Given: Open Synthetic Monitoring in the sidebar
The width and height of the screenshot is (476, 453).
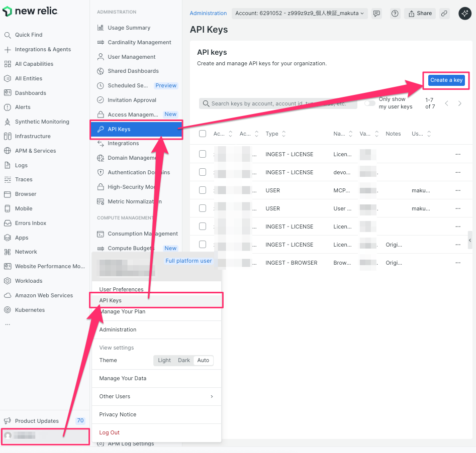Looking at the screenshot, I should coord(42,122).
